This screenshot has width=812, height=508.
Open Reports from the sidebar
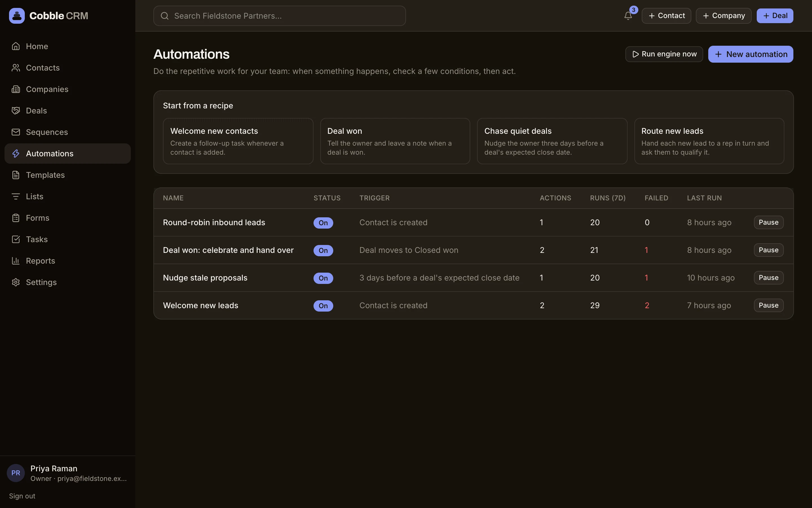pyautogui.click(x=67, y=261)
